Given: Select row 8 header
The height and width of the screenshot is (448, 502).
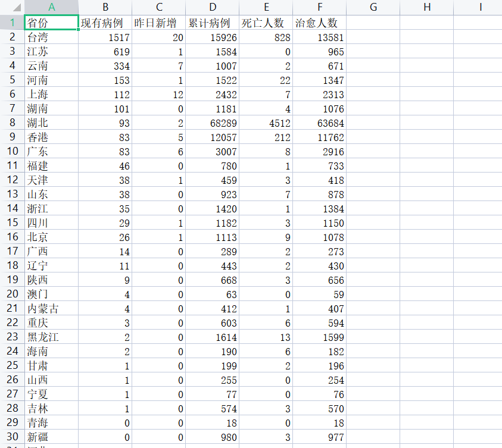Looking at the screenshot, I should pos(12,123).
